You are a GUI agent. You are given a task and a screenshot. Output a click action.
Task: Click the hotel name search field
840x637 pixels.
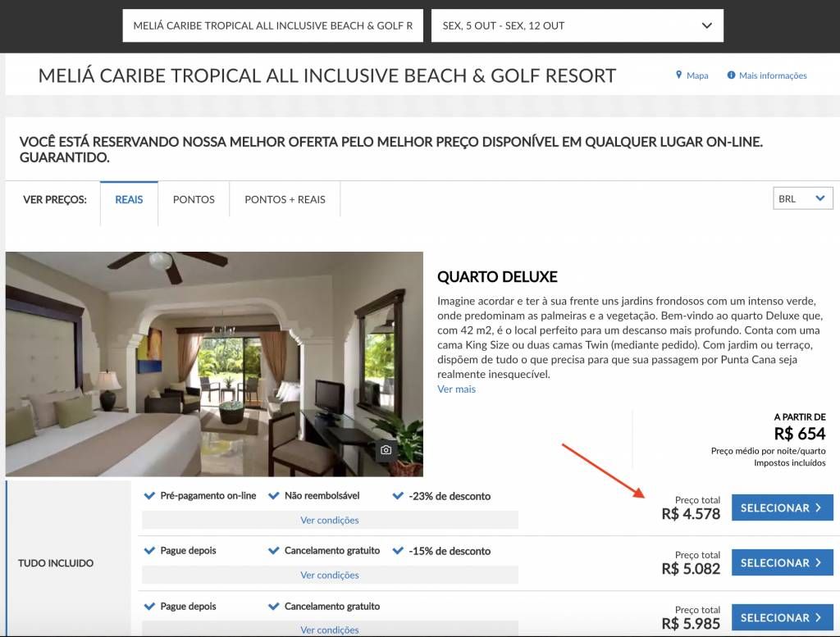pos(272,25)
